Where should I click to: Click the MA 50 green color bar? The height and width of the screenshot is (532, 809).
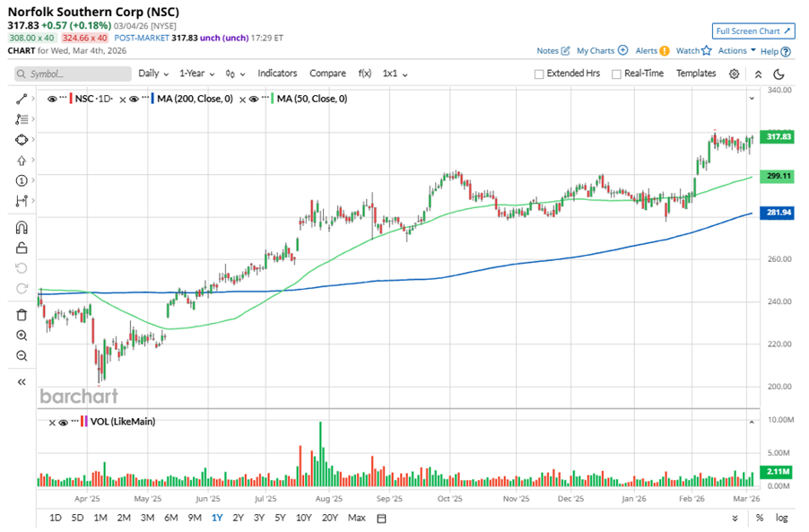click(273, 99)
